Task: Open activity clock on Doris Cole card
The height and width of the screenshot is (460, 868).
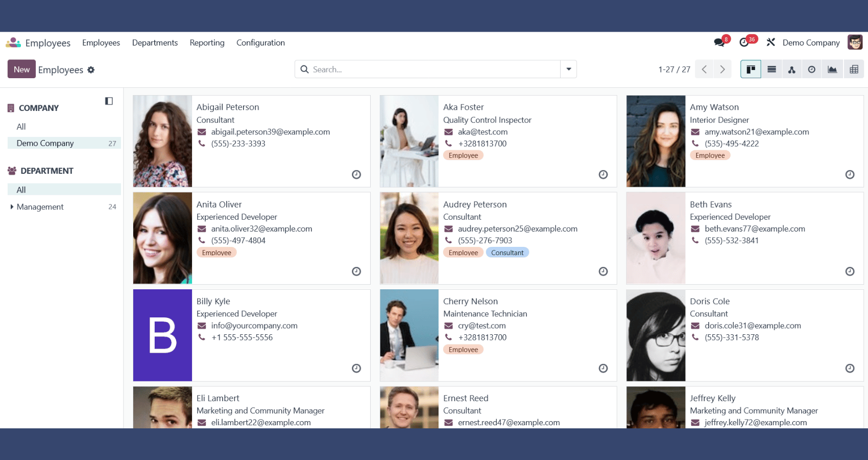Action: pos(850,369)
